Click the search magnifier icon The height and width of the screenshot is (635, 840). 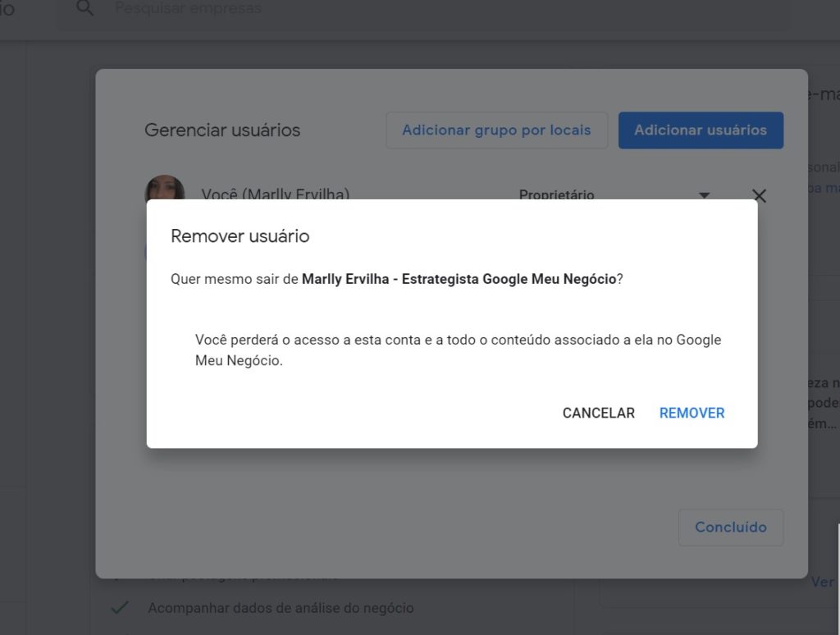pos(84,9)
